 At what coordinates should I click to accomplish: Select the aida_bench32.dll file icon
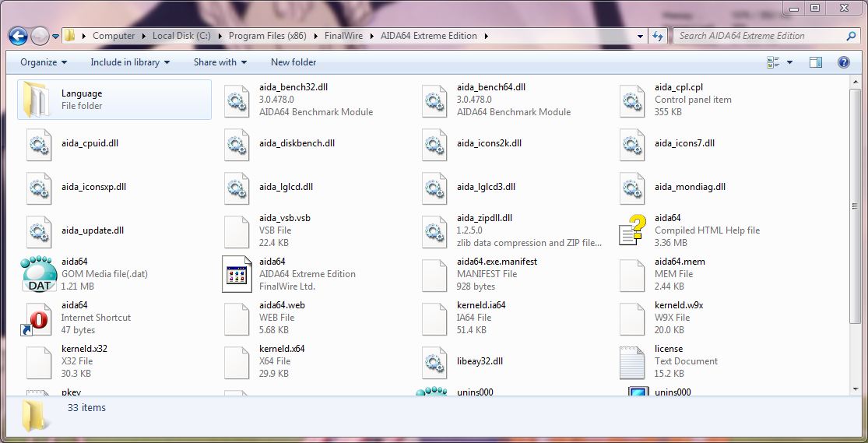[x=237, y=100]
